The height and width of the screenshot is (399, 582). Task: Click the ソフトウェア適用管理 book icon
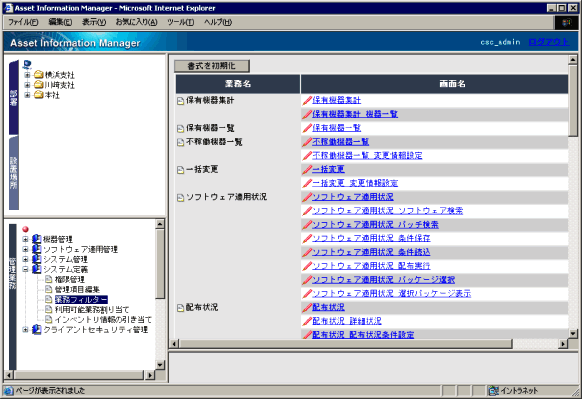coord(36,249)
